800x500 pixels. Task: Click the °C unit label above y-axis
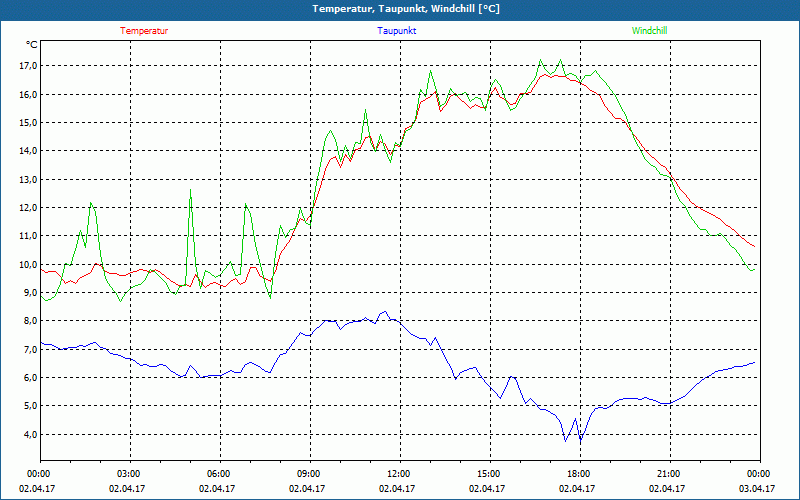tap(32, 45)
